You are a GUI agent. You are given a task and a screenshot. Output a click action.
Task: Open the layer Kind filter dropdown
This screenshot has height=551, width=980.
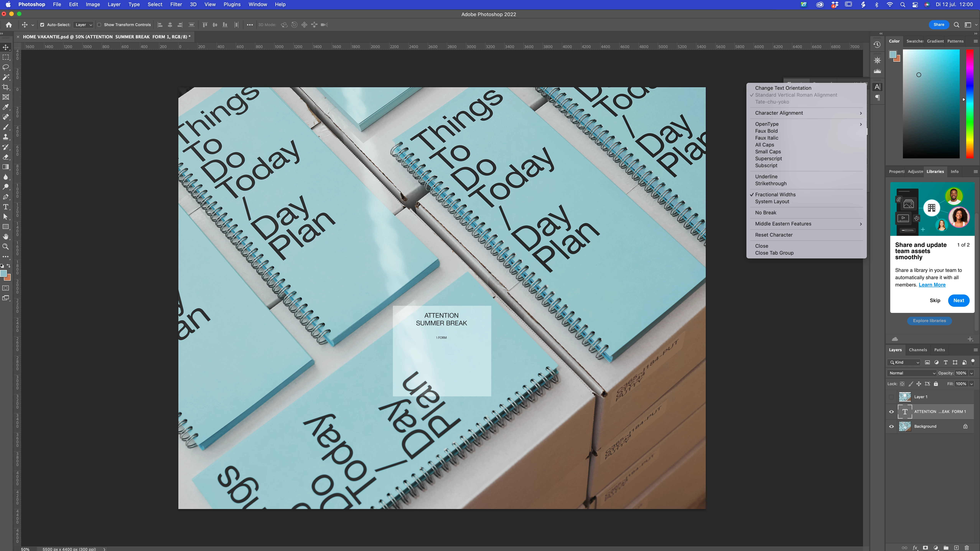(x=904, y=362)
